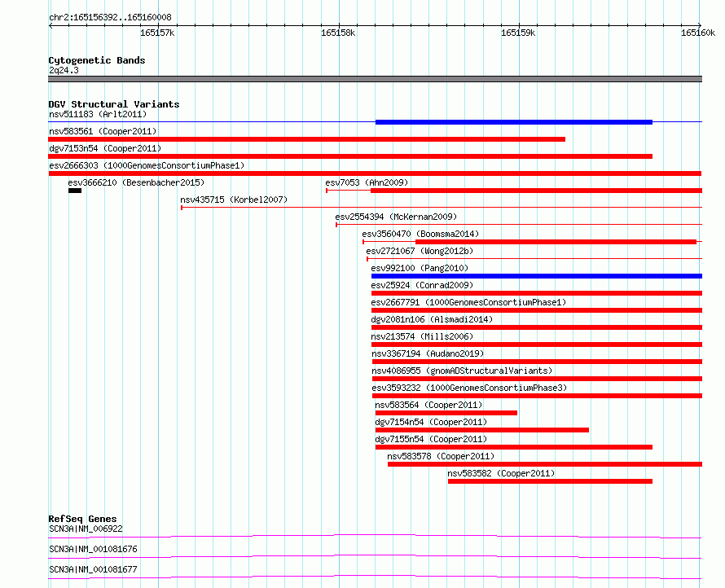725x588 pixels.
Task: Click the 165160k ruler label
Action: click(x=698, y=33)
